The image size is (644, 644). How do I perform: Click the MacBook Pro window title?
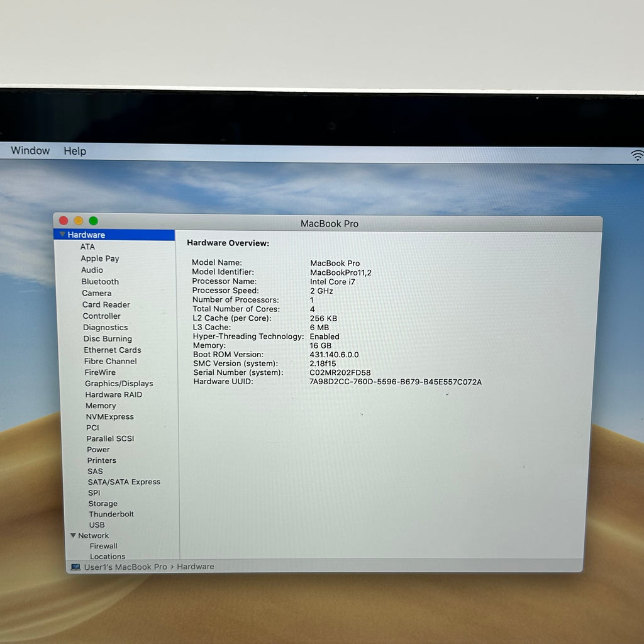pos(330,223)
